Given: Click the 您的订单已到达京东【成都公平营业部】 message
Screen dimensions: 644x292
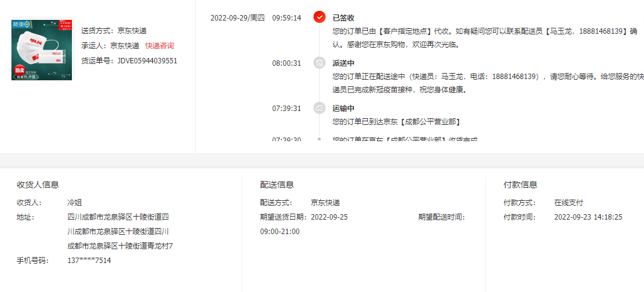Looking at the screenshot, I should point(396,122).
